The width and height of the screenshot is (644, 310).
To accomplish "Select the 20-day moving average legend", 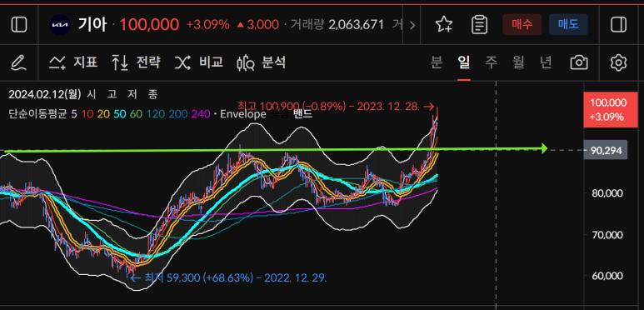I will click(x=103, y=114).
